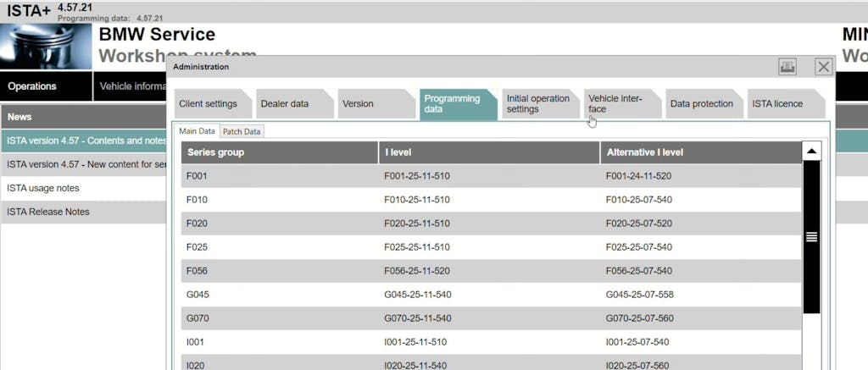The width and height of the screenshot is (868, 370).
Task: Open the Client settings tab
Action: click(x=209, y=104)
